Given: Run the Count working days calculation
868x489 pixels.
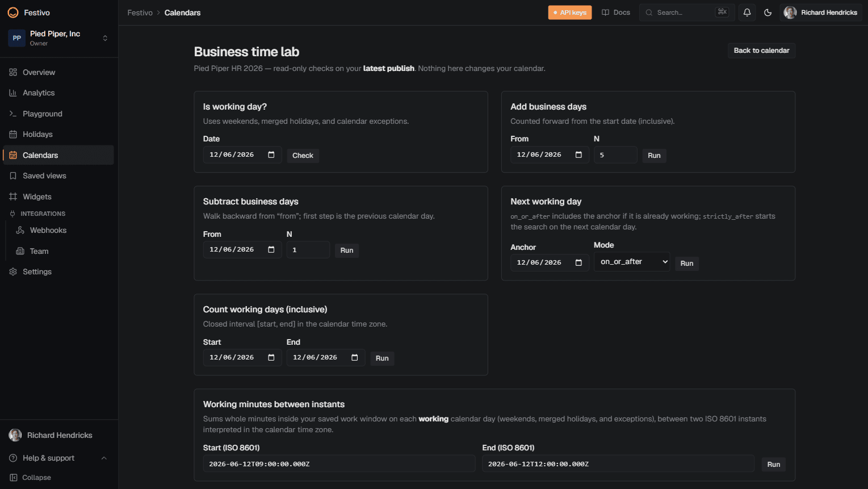Looking at the screenshot, I should click(382, 358).
